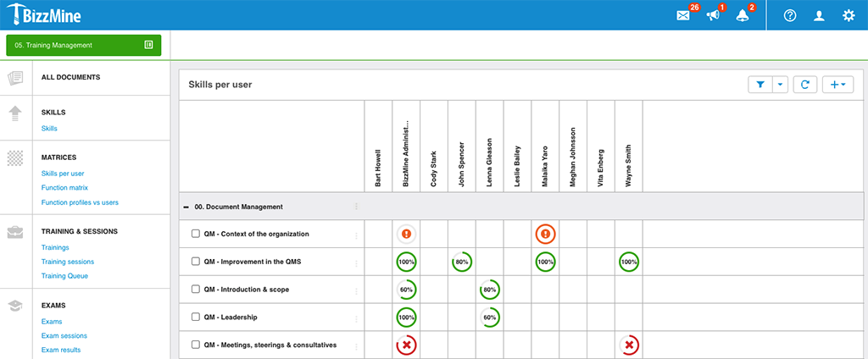Viewport: 868px width, 359px height.
Task: Expand the plus add dropdown button
Action: click(x=837, y=85)
